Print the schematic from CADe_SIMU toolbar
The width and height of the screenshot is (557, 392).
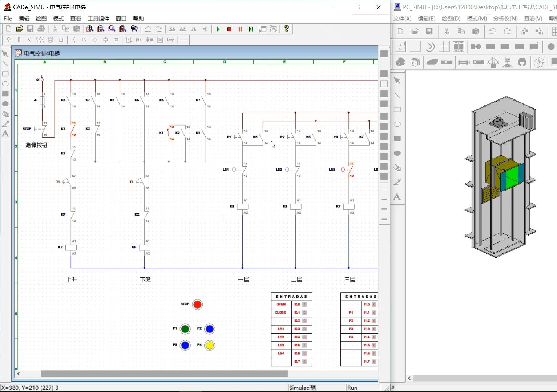coord(41,29)
